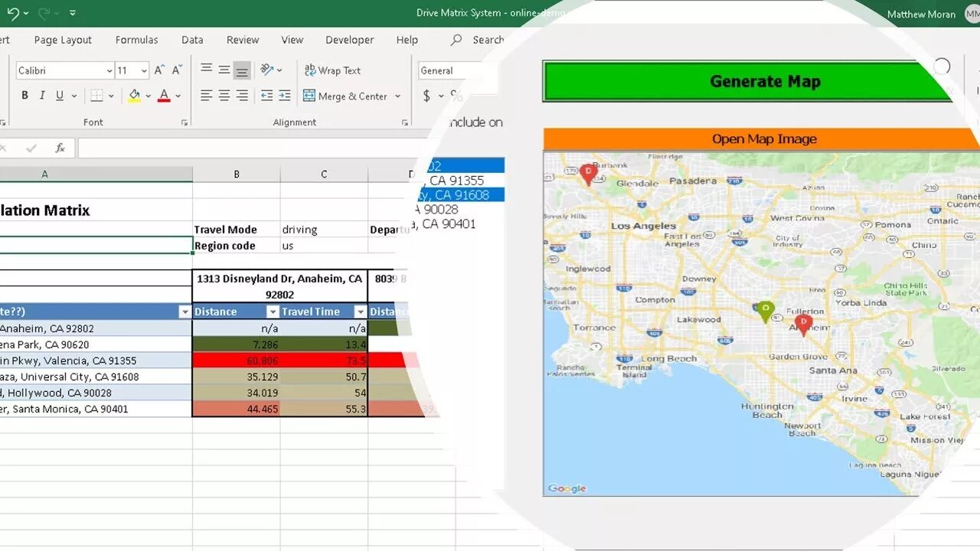Expand the Merge & Center dropdown arrow
This screenshot has width=980, height=551.
(397, 96)
